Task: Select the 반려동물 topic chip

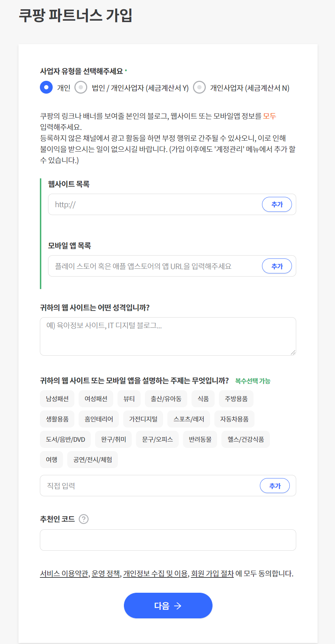Action: click(200, 439)
